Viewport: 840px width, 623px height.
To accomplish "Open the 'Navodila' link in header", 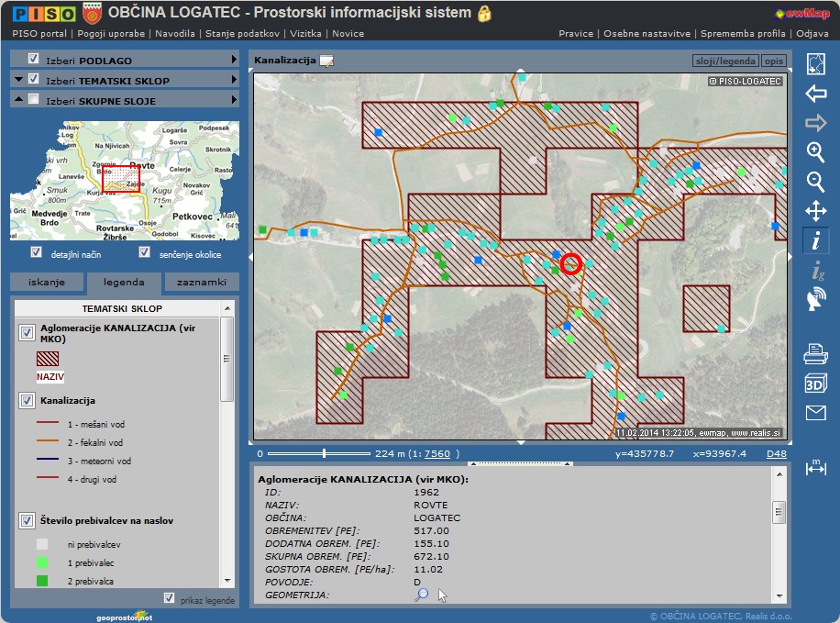I will pos(175,33).
